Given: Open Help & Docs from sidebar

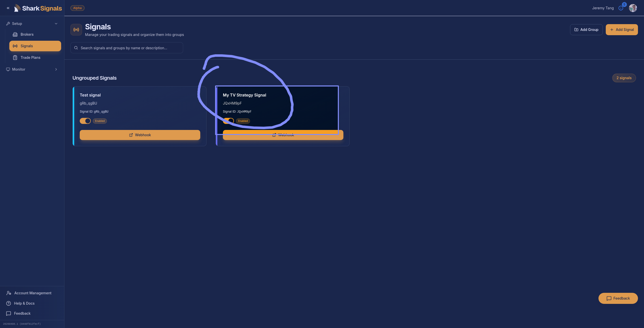Looking at the screenshot, I should click(x=24, y=303).
